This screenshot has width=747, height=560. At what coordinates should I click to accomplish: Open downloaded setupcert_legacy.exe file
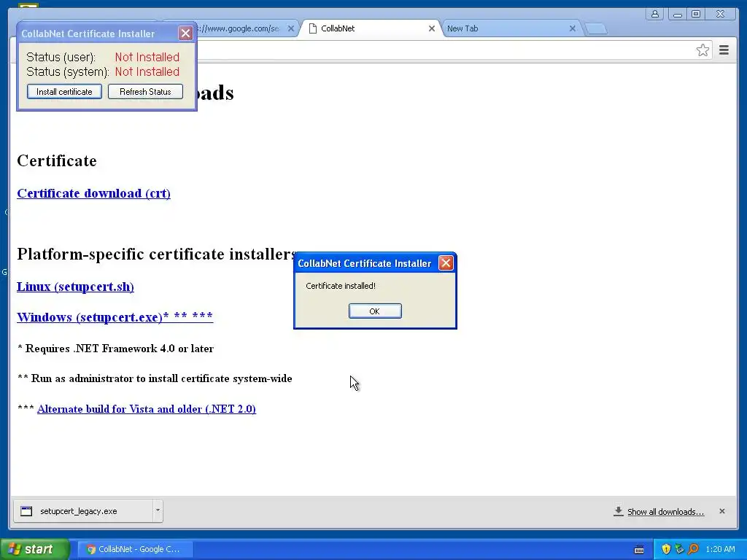point(83,511)
